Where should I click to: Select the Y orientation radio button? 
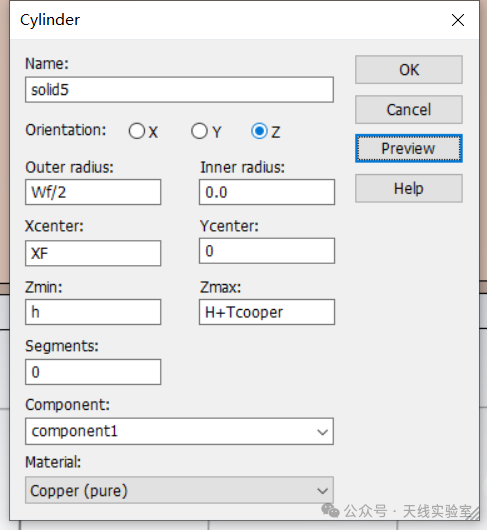point(199,131)
